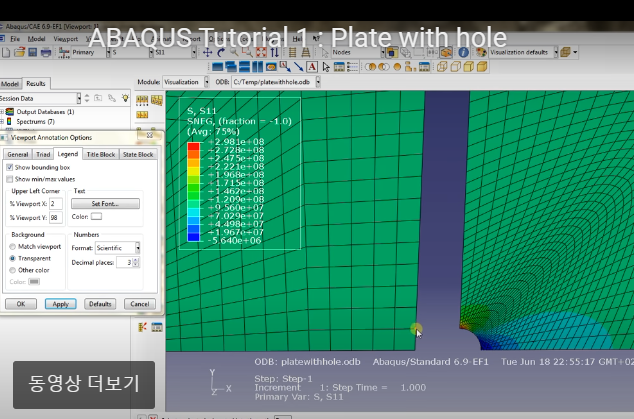The width and height of the screenshot is (634, 419).
Task: Select Transparent background option
Action: 13,258
